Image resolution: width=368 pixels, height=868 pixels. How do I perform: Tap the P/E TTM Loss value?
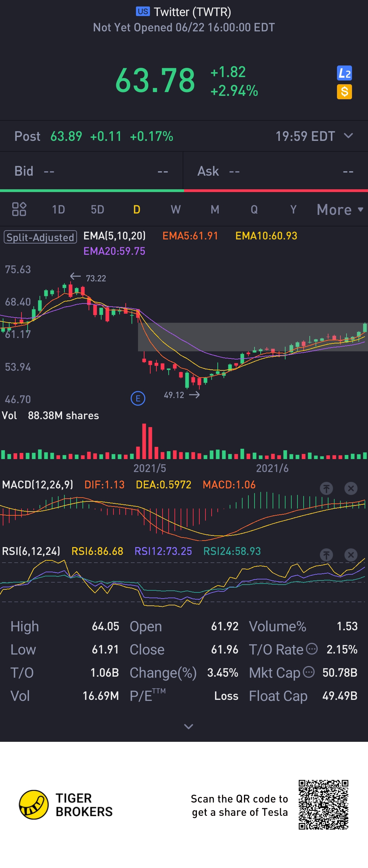226,696
